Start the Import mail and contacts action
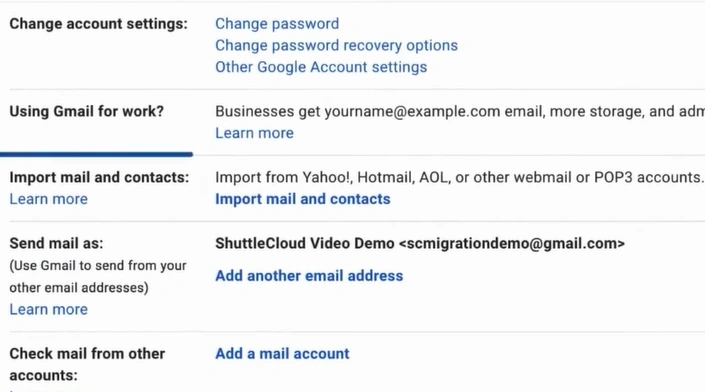 (303, 199)
